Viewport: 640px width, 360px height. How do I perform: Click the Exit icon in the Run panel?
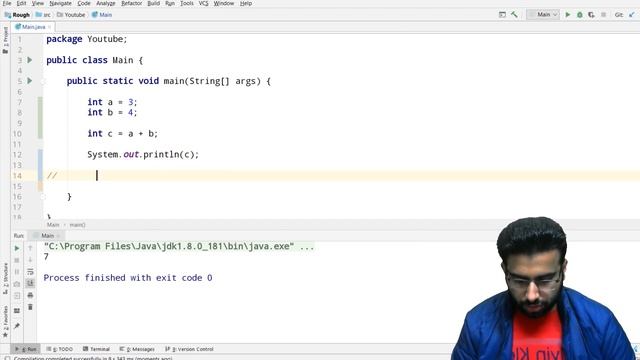(17, 296)
